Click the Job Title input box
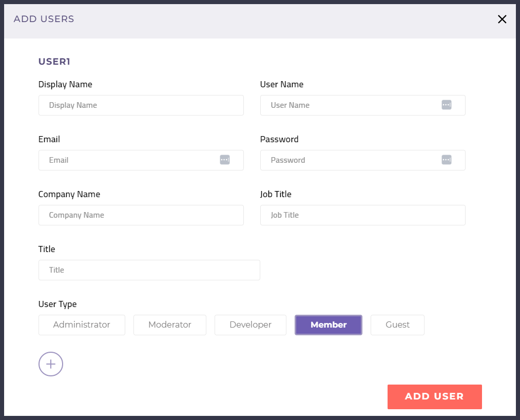520x420 pixels. point(362,215)
